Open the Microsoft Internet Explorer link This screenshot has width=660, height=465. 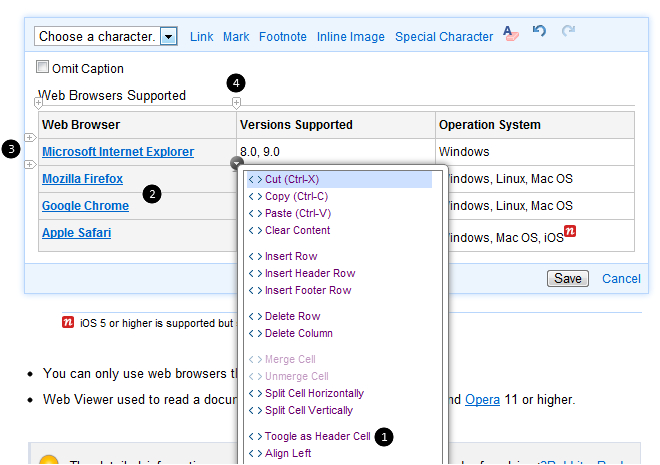118,151
